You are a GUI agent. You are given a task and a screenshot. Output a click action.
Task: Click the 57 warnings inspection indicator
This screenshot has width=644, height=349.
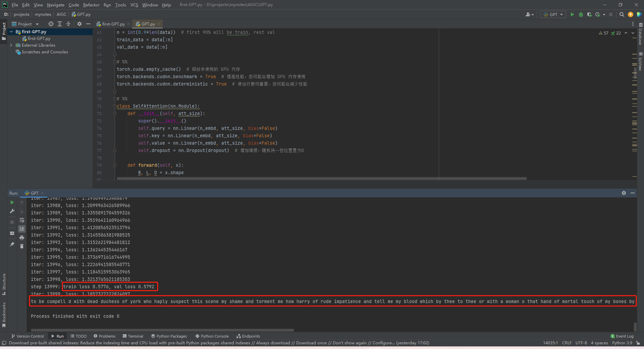pyautogui.click(x=603, y=33)
